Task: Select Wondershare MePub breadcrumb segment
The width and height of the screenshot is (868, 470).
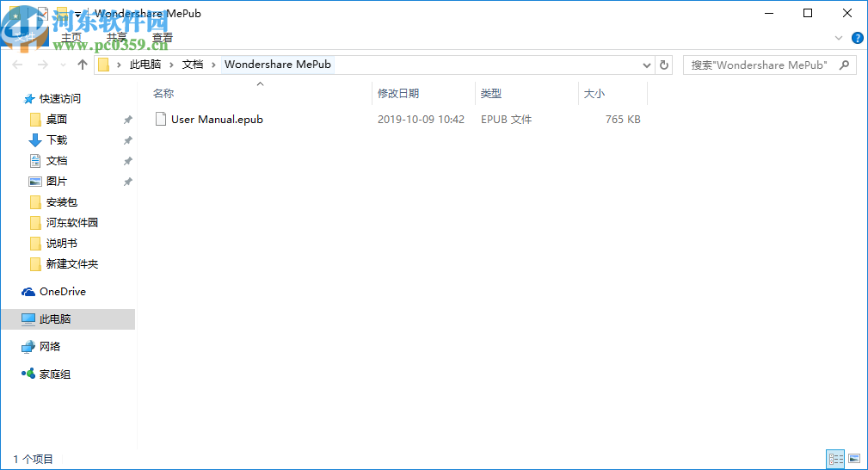Action: pos(278,65)
